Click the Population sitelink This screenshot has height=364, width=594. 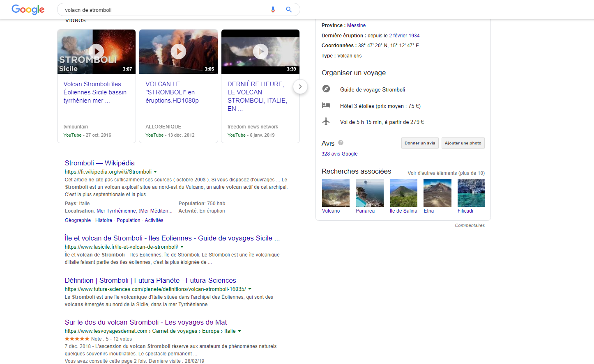click(x=129, y=220)
